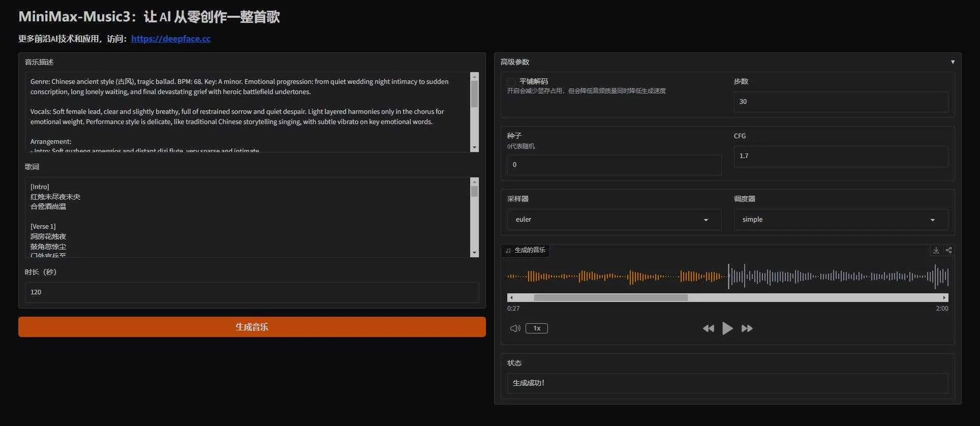The height and width of the screenshot is (426, 980).
Task: Focus the 种子 field showing 0
Action: pos(614,165)
